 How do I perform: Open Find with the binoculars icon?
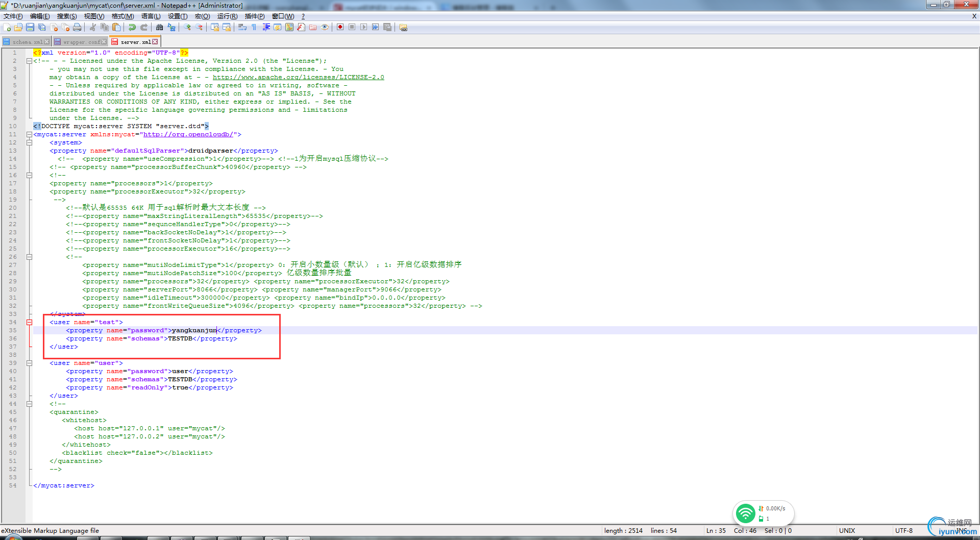pos(160,27)
